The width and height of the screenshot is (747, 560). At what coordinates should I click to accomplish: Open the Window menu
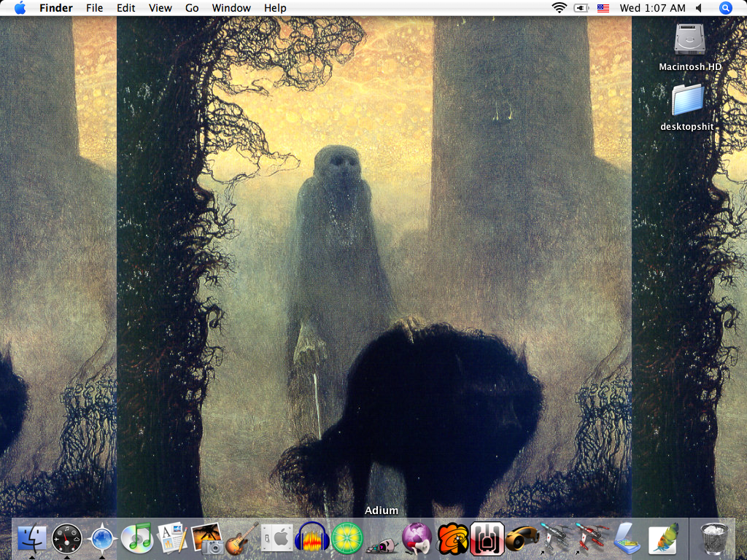[231, 8]
